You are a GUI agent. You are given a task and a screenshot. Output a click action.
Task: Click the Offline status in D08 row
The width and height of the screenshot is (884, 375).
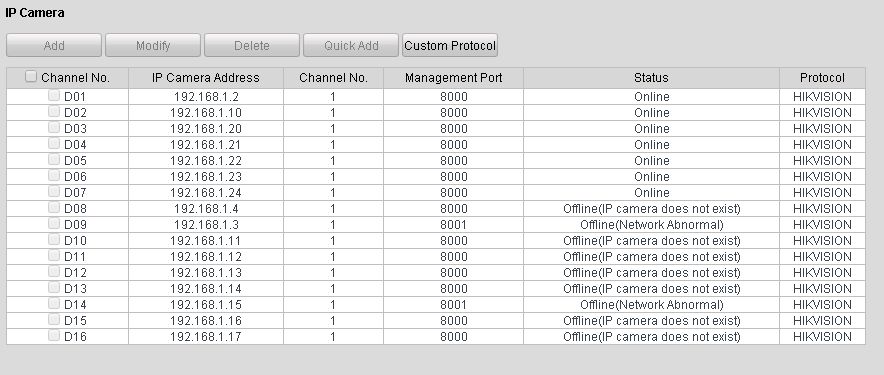click(651, 209)
